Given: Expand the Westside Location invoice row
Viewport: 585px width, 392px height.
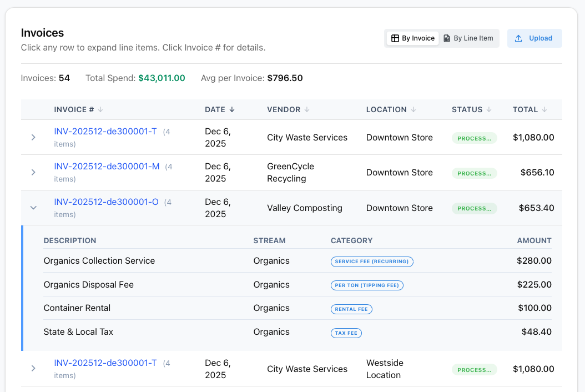Looking at the screenshot, I should pos(33,368).
